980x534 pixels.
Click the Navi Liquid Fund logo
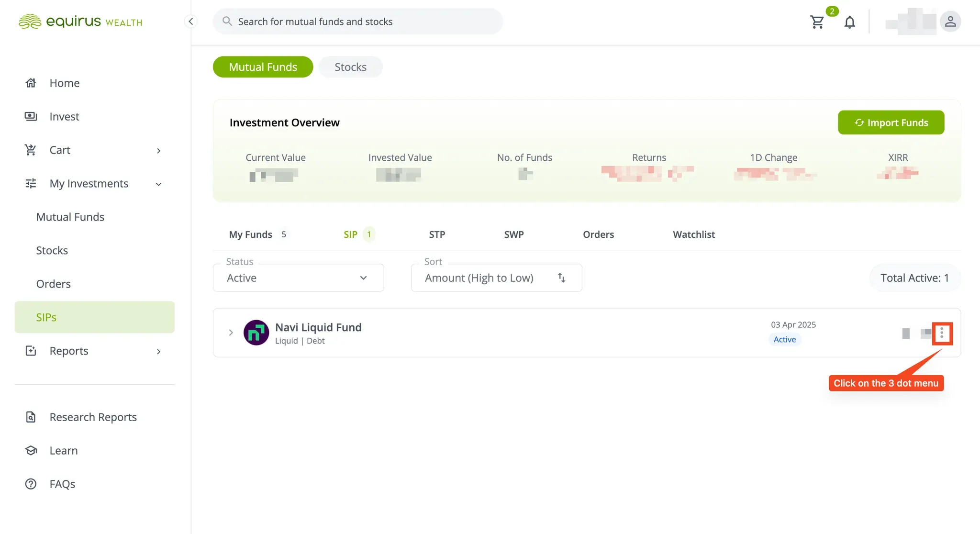coord(256,333)
